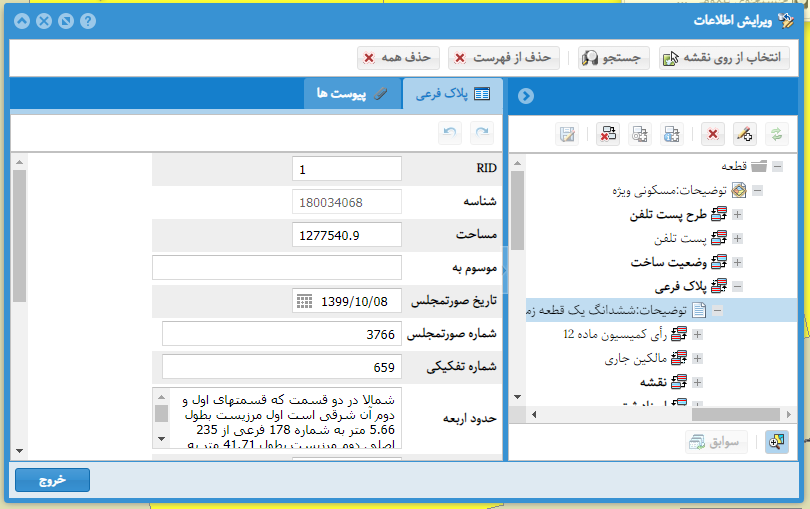Select the نقشه tree item
The height and width of the screenshot is (509, 810).
pos(653,382)
